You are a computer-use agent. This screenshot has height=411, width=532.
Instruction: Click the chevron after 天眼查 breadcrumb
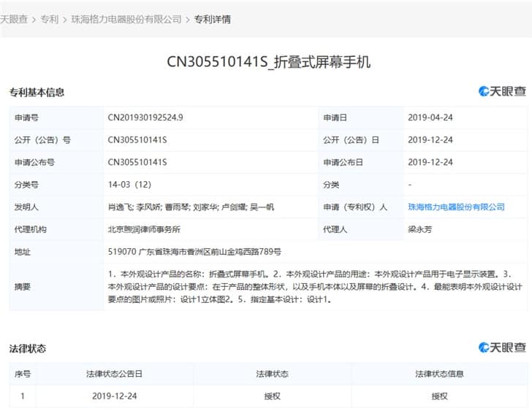pyautogui.click(x=34, y=20)
